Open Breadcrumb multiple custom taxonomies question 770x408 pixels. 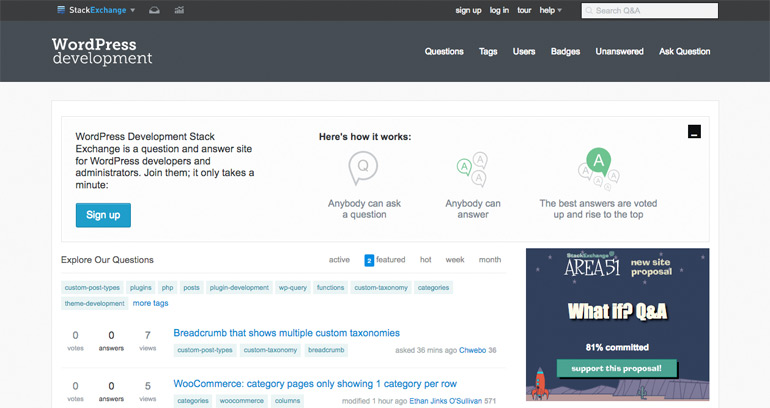[286, 333]
